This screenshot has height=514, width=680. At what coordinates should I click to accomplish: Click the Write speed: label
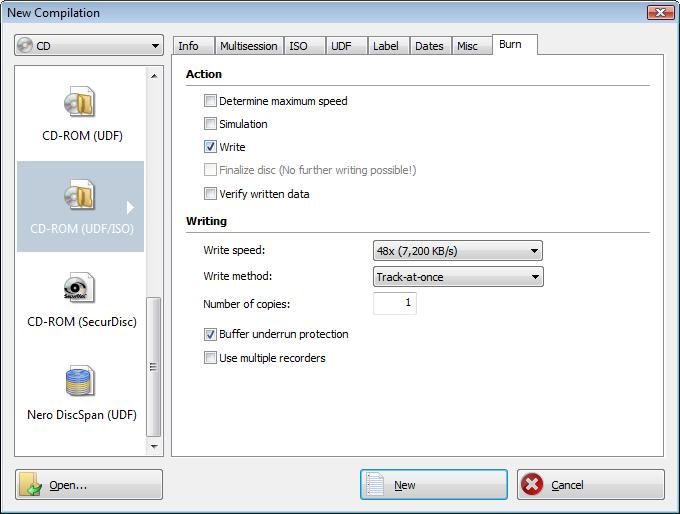[234, 250]
